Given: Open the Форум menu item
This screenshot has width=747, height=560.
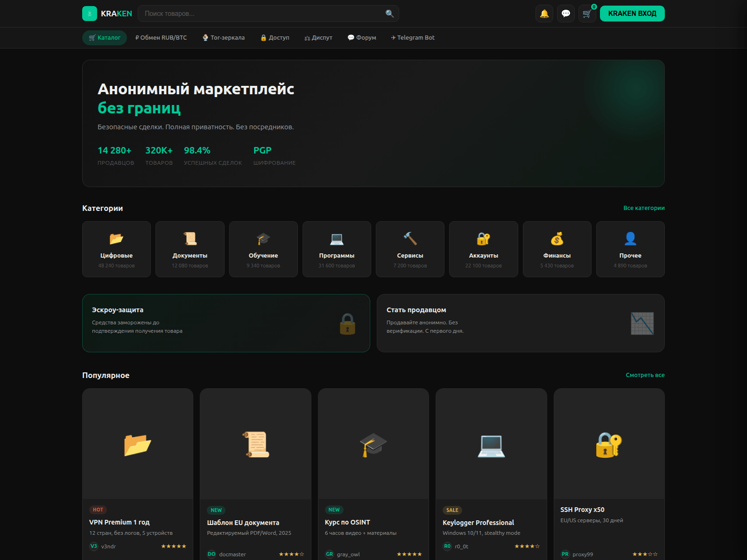Looking at the screenshot, I should (x=362, y=38).
